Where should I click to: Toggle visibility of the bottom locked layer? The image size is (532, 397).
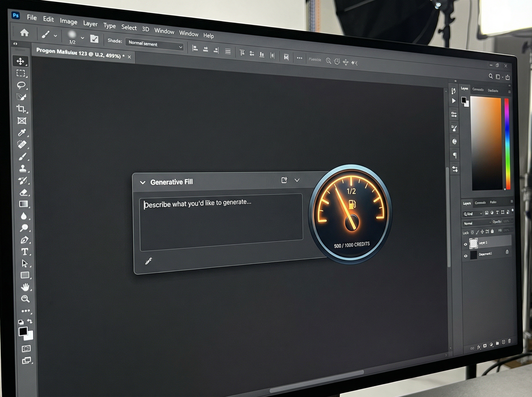point(465,256)
